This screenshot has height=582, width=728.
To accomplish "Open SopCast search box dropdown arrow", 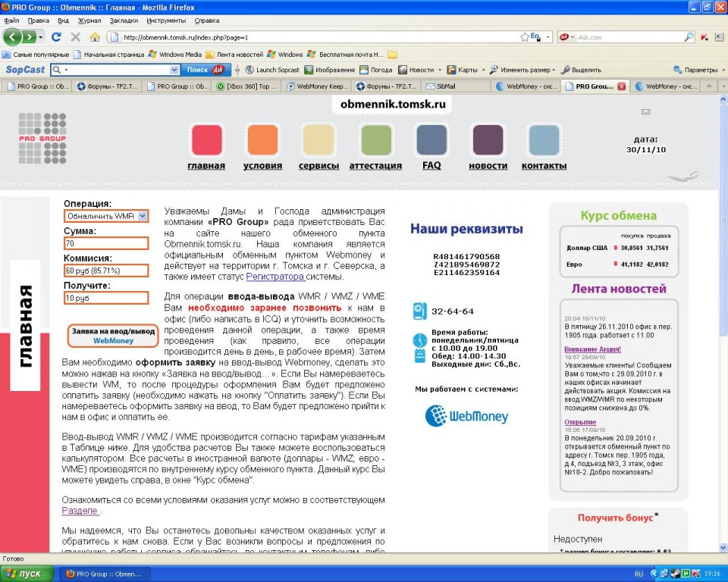I will tap(174, 70).
